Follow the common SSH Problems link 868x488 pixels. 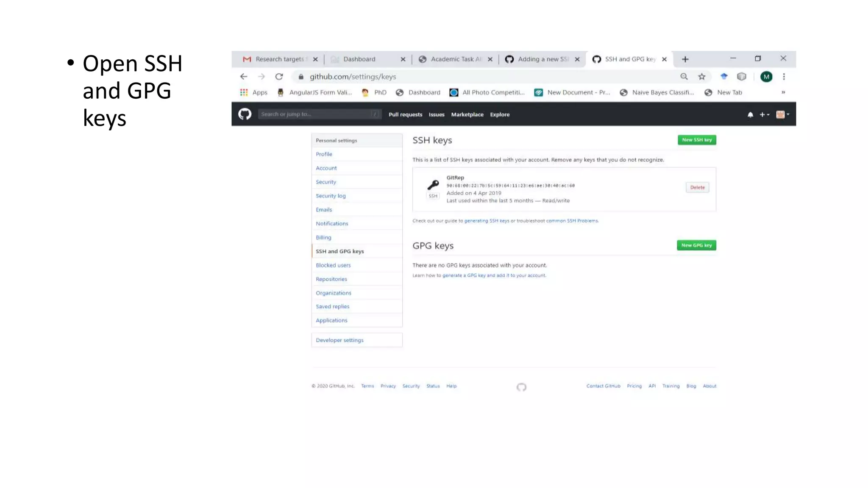[x=572, y=221]
